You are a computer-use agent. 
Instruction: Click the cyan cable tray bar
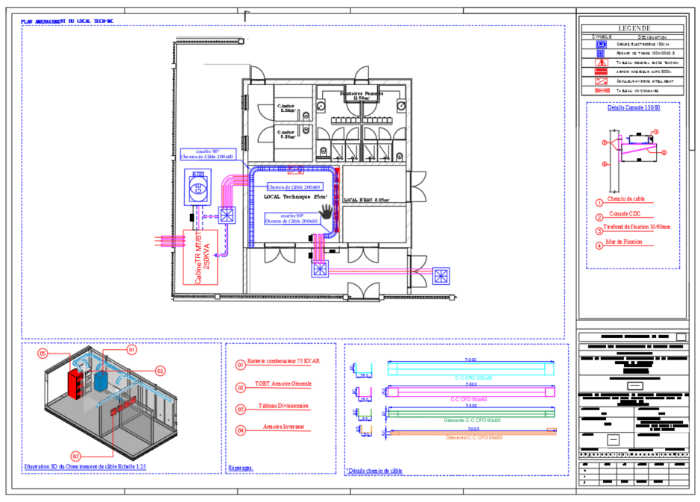point(470,367)
